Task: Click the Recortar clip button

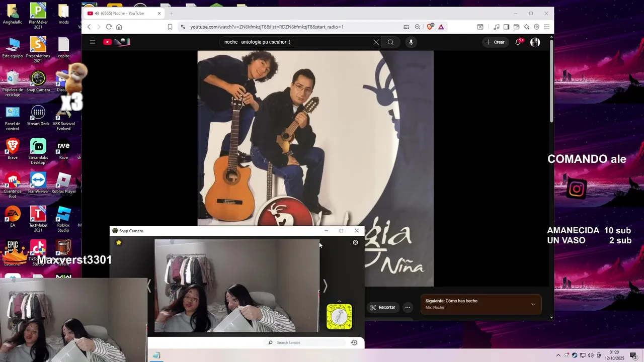Action: point(383,307)
